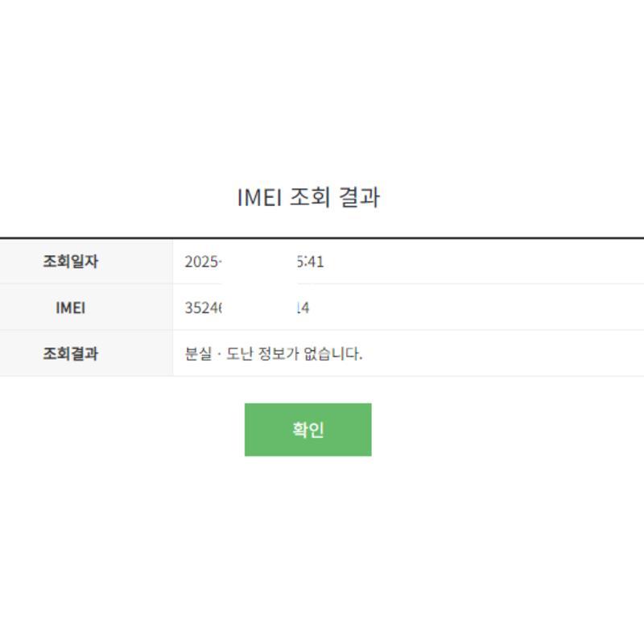Select the IMEI row label cell

pyautogui.click(x=70, y=308)
